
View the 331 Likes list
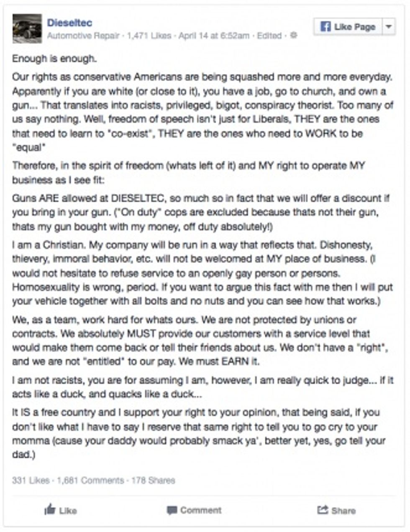[31, 481]
